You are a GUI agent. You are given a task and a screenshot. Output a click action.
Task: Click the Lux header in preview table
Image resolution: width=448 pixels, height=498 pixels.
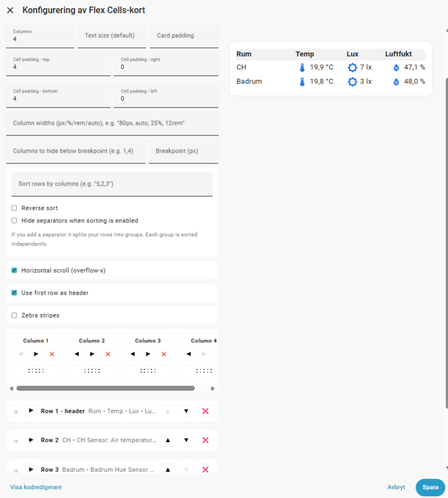(352, 54)
